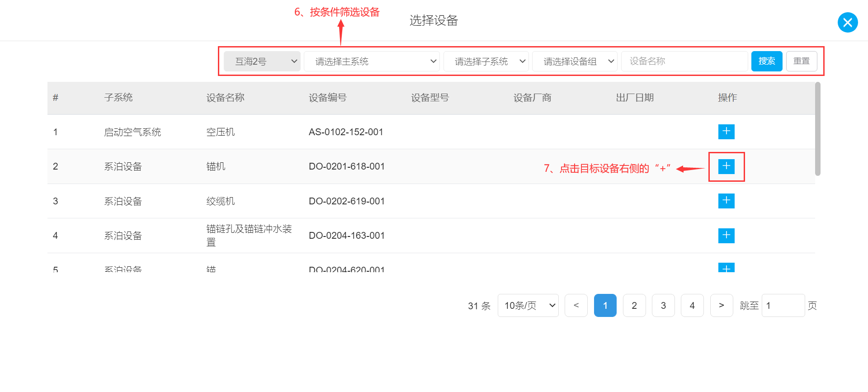Open the 请选择主系统 dropdown
868x392 pixels.
point(372,61)
